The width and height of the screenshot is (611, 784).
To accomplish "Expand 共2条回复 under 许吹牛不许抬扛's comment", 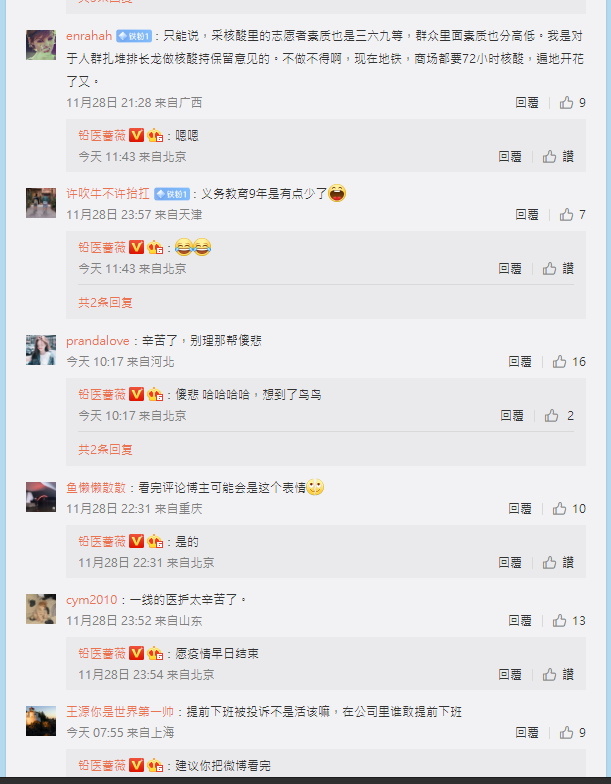I will (106, 302).
